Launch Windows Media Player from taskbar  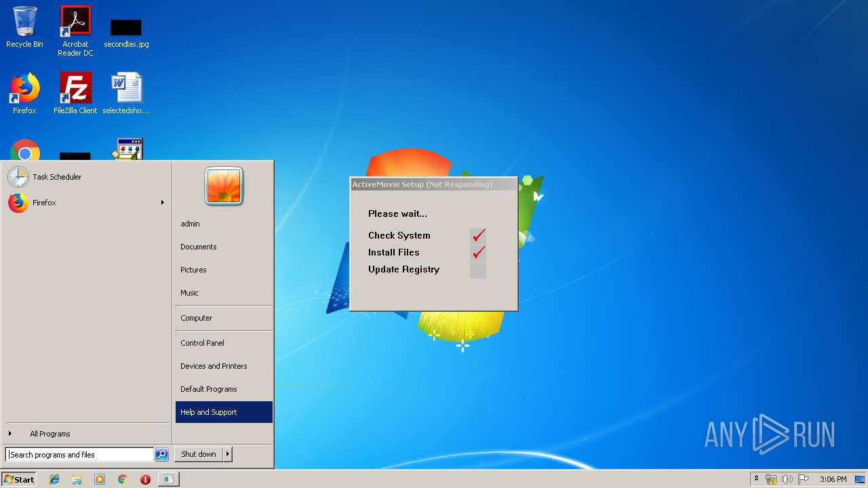[x=100, y=479]
